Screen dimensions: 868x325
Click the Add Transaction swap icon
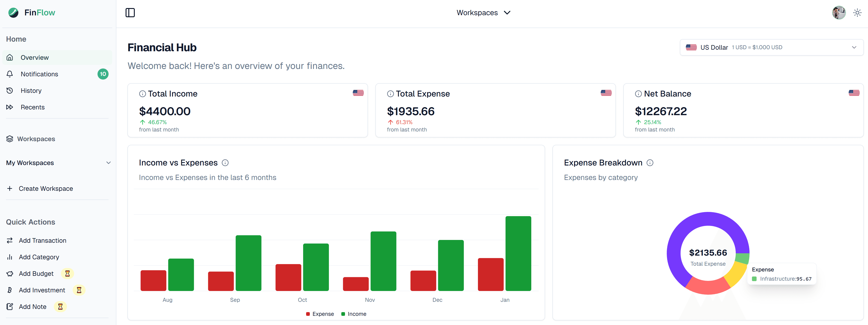[x=10, y=240]
